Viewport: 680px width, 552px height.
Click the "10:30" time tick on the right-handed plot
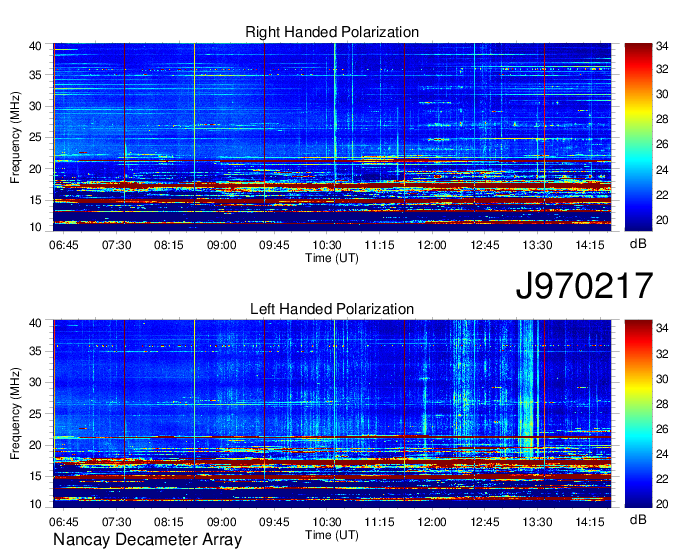click(327, 245)
